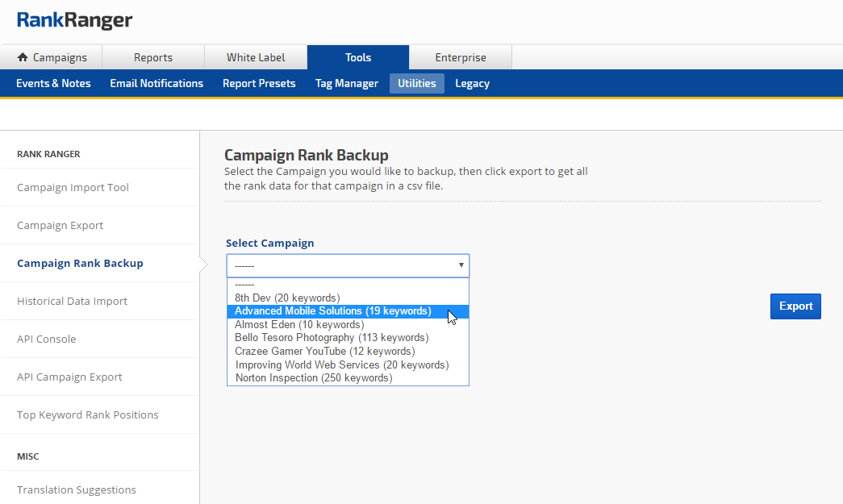Viewport: 843px width, 504px height.
Task: Open the Campaigns home tab
Action: point(52,57)
